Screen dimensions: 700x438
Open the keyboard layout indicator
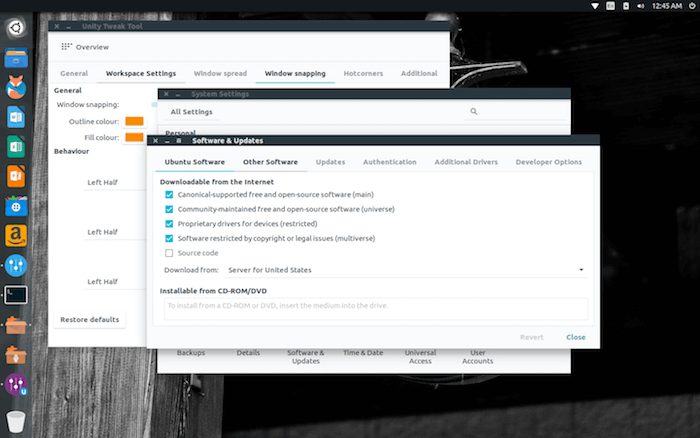[610, 6]
